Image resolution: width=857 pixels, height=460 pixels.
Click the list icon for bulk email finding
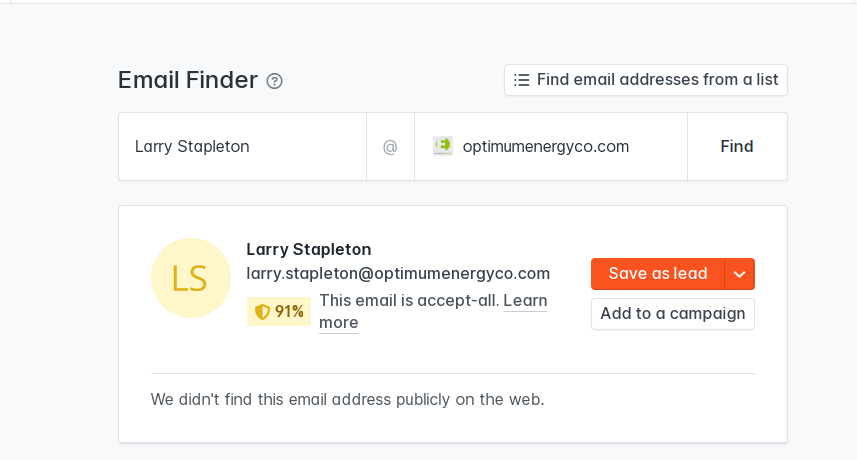pos(521,80)
